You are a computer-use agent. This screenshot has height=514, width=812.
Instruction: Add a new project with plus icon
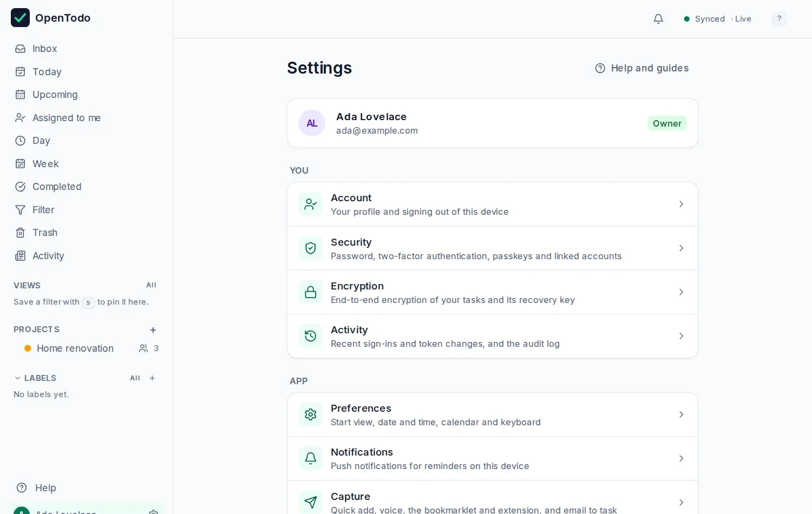(x=153, y=330)
